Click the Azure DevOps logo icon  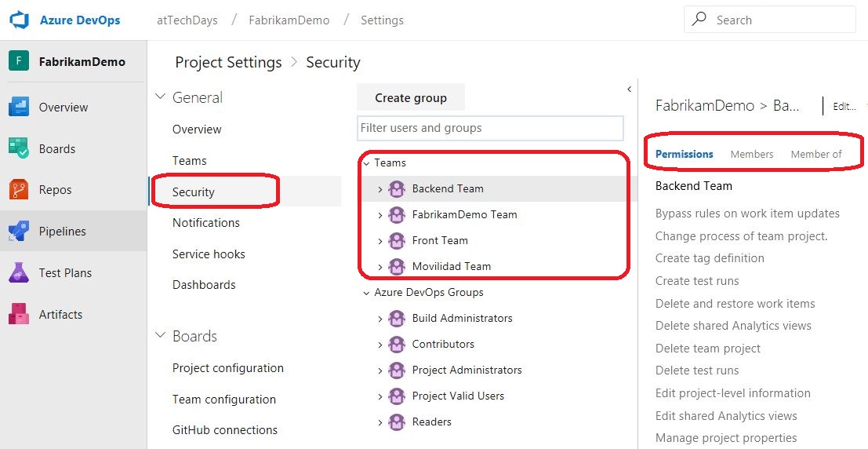click(20, 20)
